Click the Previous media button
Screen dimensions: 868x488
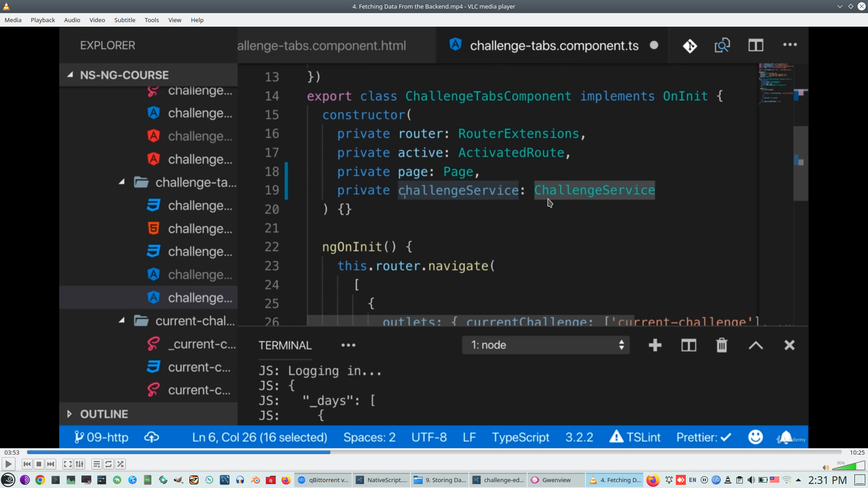(x=27, y=464)
